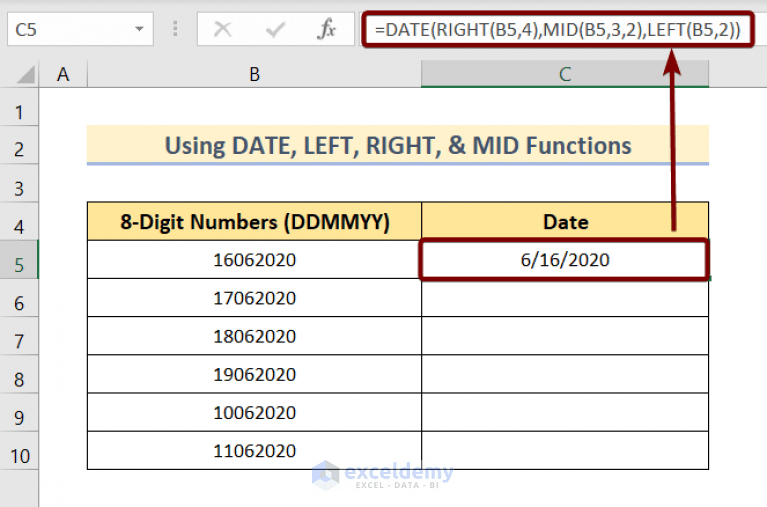
Task: Select cell containing 11062020
Action: tap(254, 450)
